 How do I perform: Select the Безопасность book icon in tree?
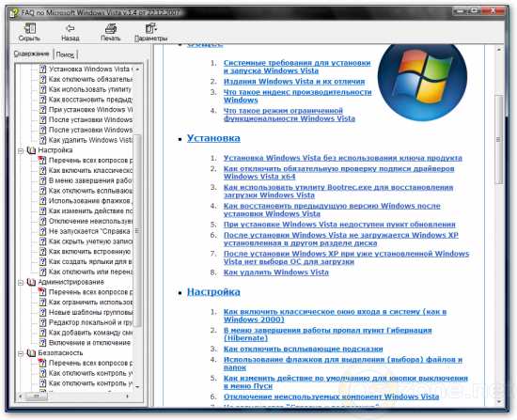pos(31,353)
